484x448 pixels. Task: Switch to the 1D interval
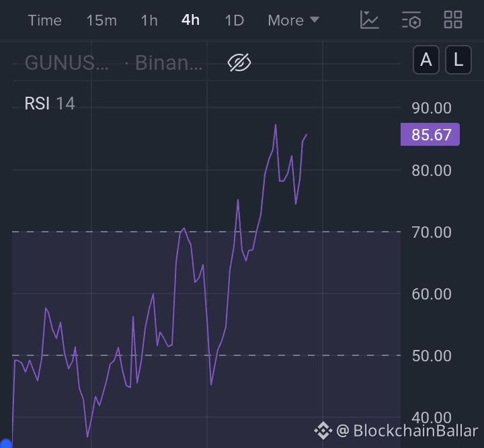pyautogui.click(x=234, y=20)
